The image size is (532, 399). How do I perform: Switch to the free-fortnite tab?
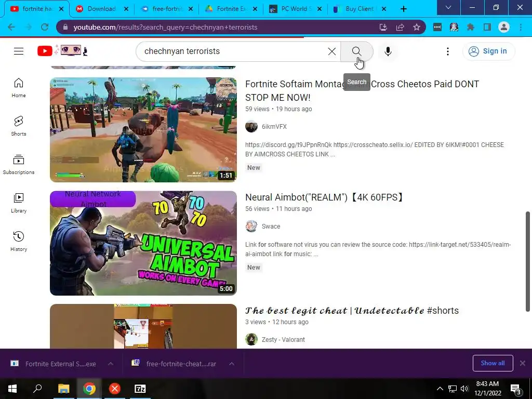(x=167, y=9)
